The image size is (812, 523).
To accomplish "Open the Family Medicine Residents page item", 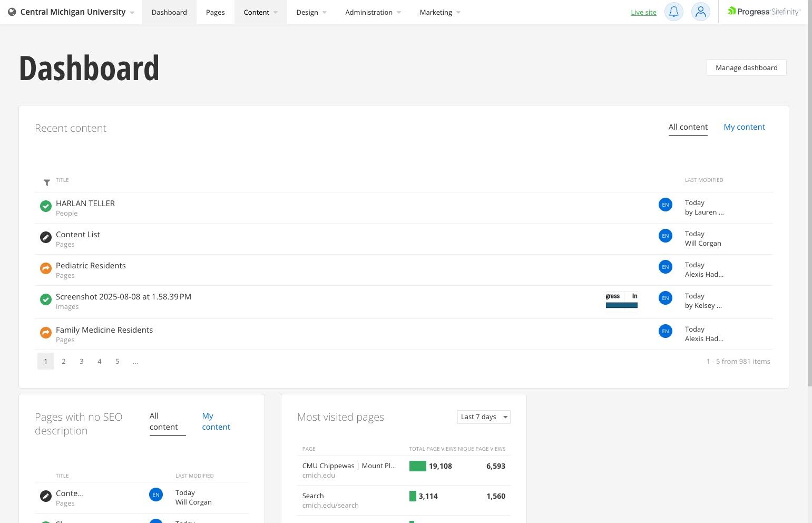I will tap(104, 330).
